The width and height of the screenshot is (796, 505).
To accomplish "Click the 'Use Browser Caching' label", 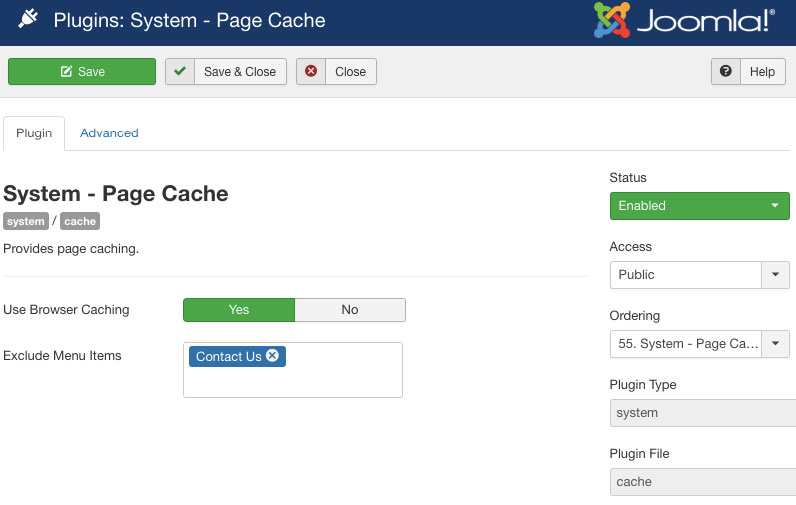I will pos(67,310).
